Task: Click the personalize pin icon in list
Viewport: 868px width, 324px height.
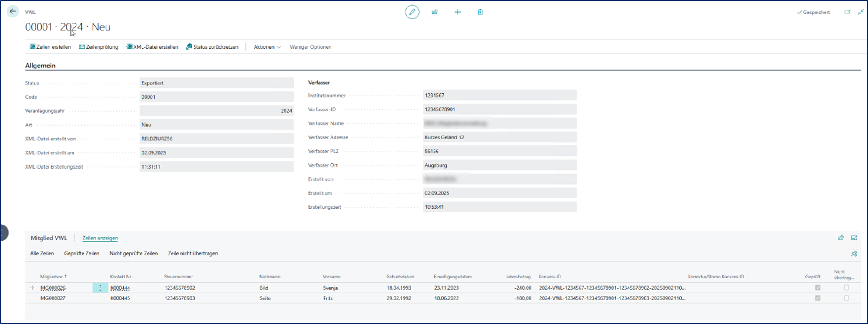Action: [x=854, y=254]
